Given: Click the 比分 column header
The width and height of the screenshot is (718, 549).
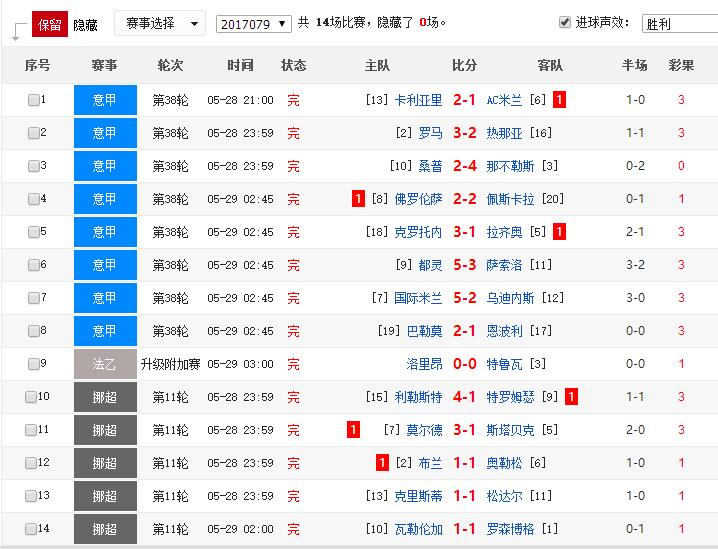Looking at the screenshot, I should (x=464, y=65).
